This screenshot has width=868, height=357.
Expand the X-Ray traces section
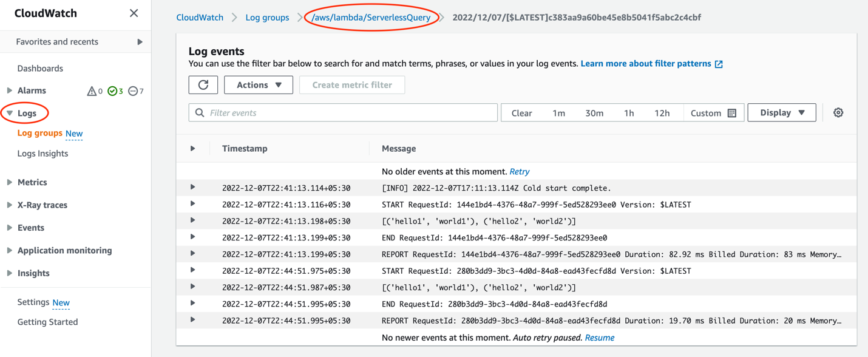click(x=10, y=205)
